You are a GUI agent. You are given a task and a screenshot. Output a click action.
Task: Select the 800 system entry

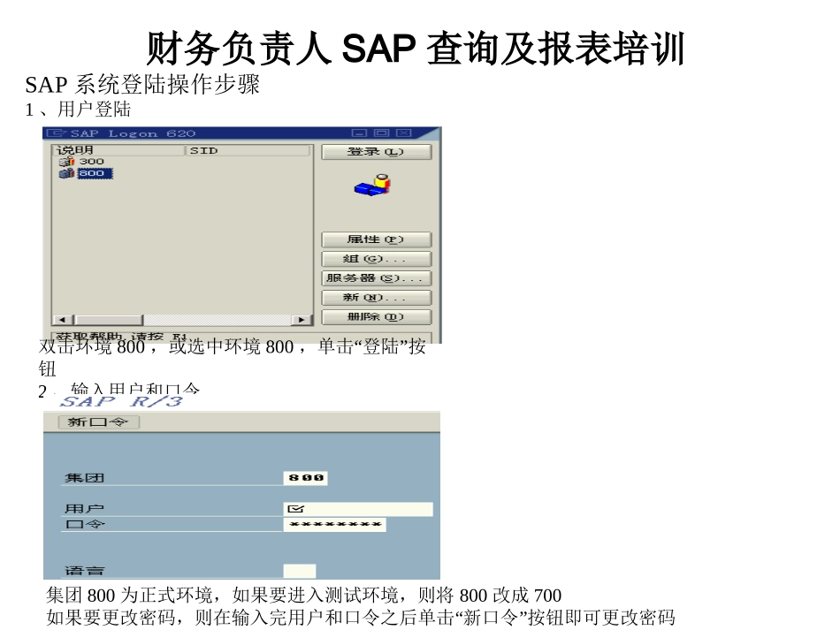95,173
